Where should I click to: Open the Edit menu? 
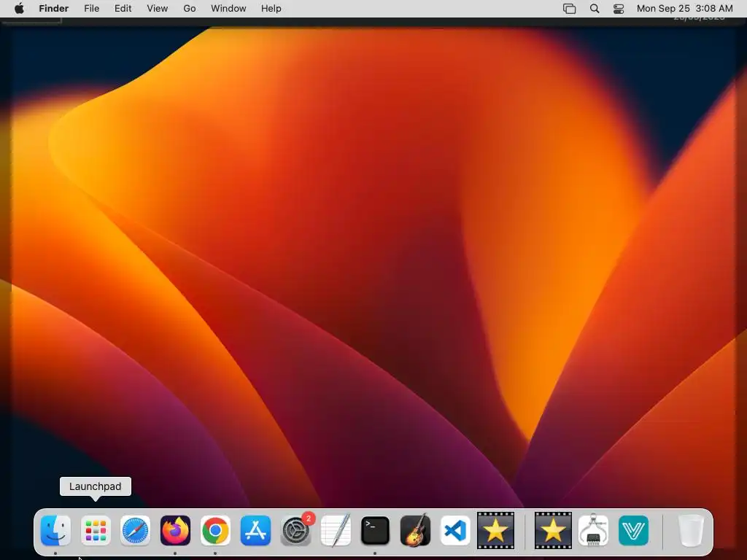[x=123, y=9]
